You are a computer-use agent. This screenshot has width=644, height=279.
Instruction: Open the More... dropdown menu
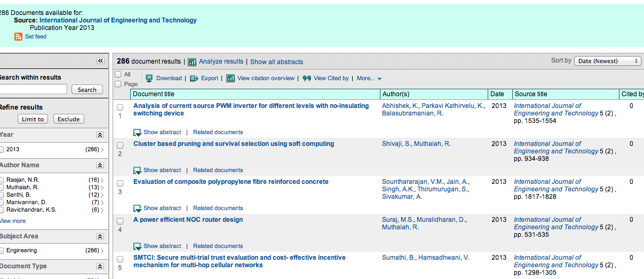[x=369, y=79]
